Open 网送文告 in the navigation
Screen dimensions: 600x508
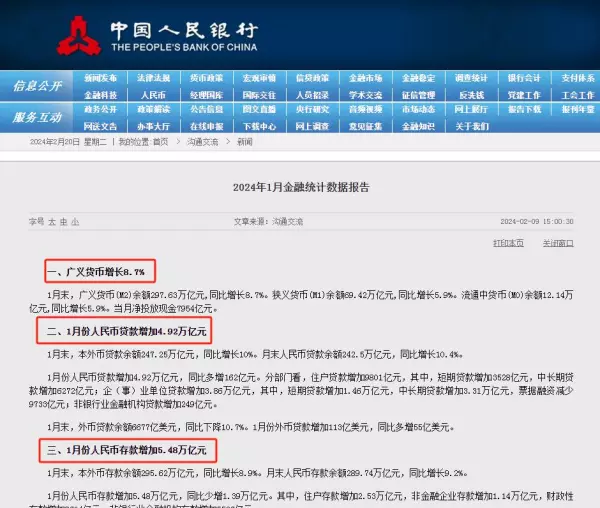[100, 126]
